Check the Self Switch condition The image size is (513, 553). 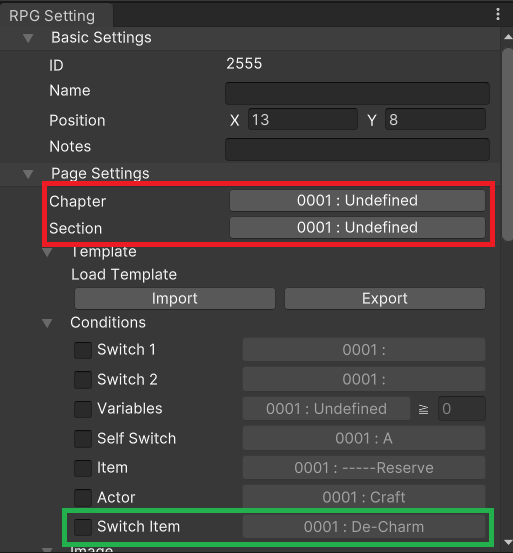pos(83,439)
